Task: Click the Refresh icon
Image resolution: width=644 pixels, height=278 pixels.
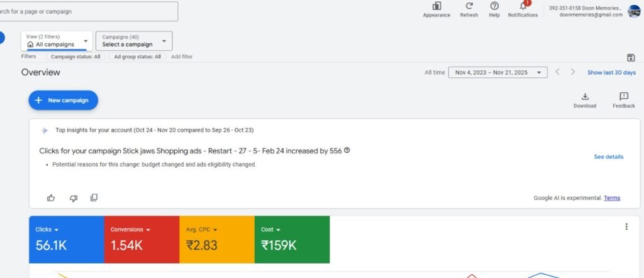Action: tap(469, 6)
